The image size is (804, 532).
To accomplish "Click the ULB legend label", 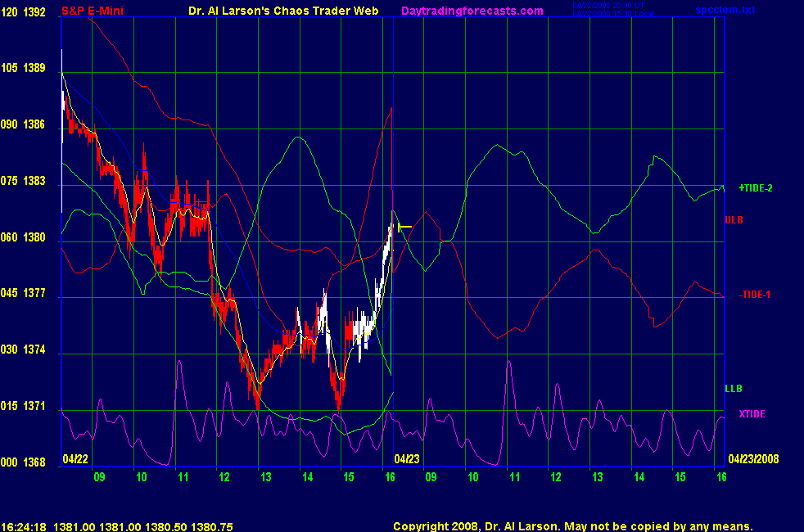I will click(x=733, y=219).
